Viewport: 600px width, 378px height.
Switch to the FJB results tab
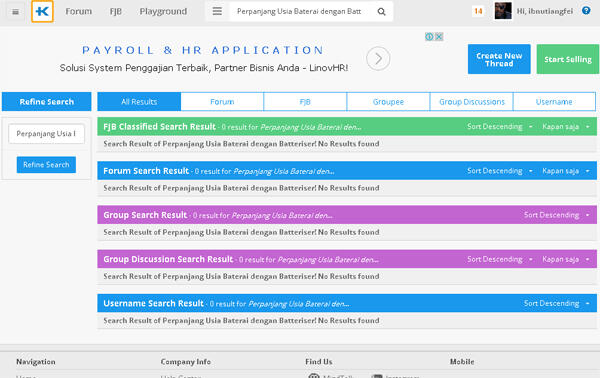305,102
